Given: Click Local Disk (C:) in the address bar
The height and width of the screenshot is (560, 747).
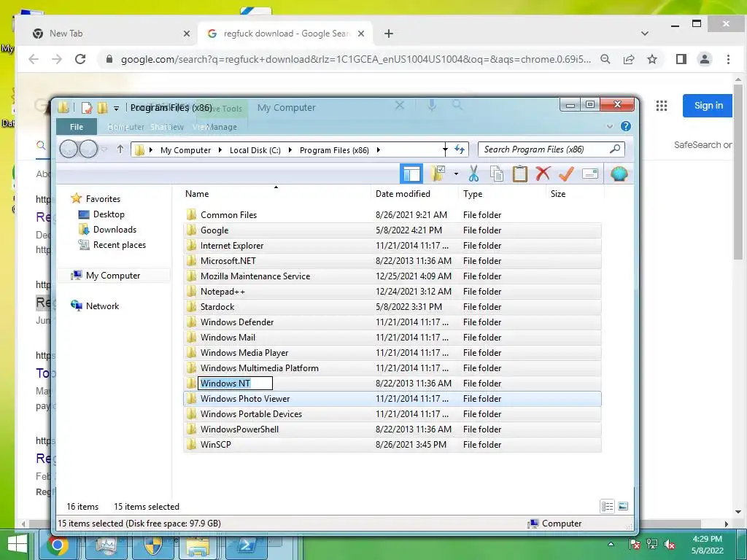Looking at the screenshot, I should pos(255,150).
